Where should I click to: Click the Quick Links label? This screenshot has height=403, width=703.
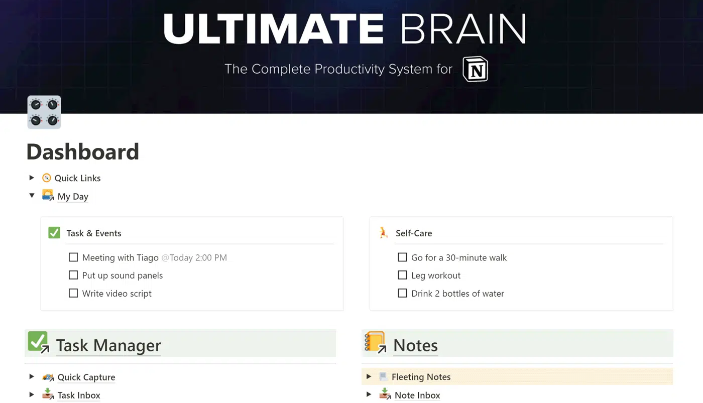point(78,178)
